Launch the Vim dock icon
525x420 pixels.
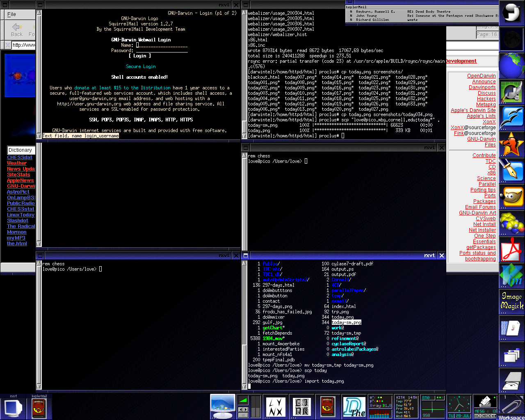(511, 276)
